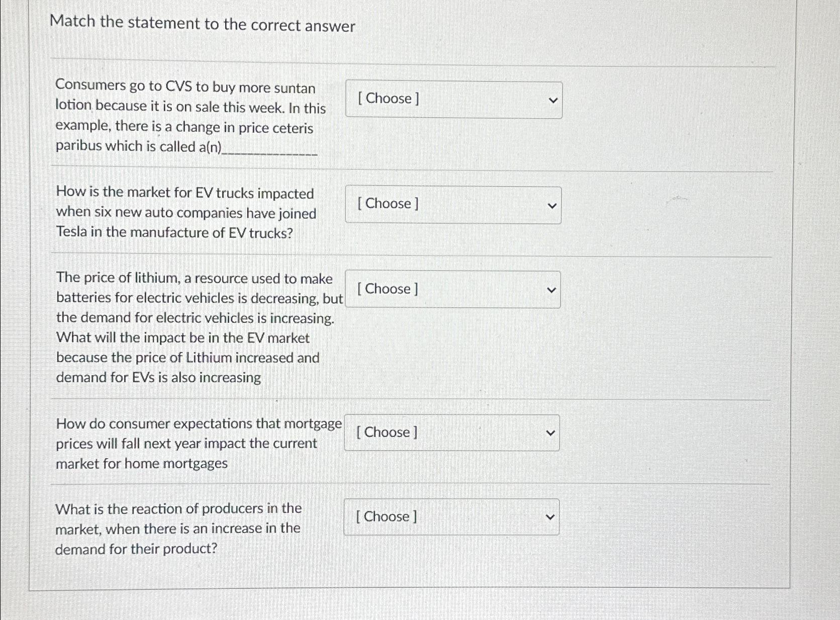The image size is (840, 620).
Task: Select the [Choose] label in the second box
Action: [x=388, y=204]
